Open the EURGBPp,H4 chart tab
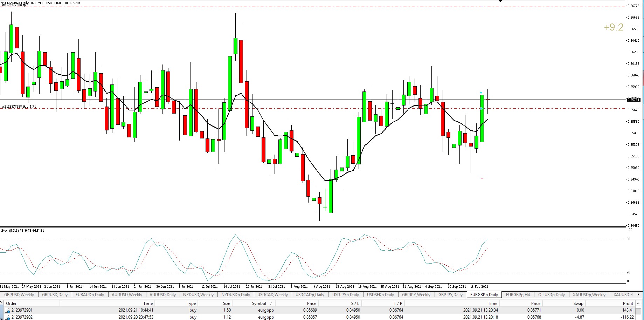 point(518,295)
